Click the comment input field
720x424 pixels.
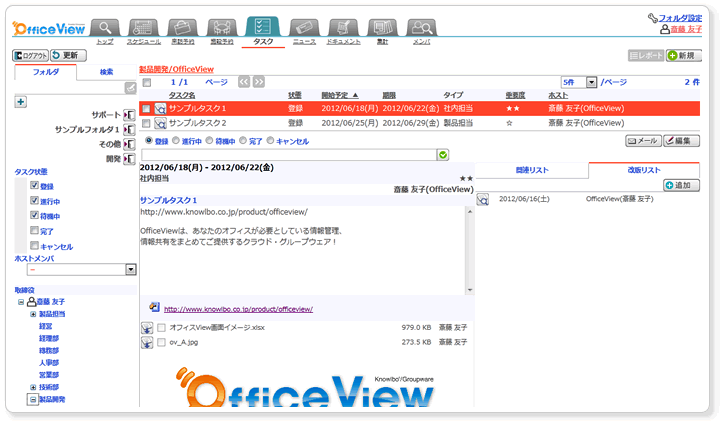point(289,155)
